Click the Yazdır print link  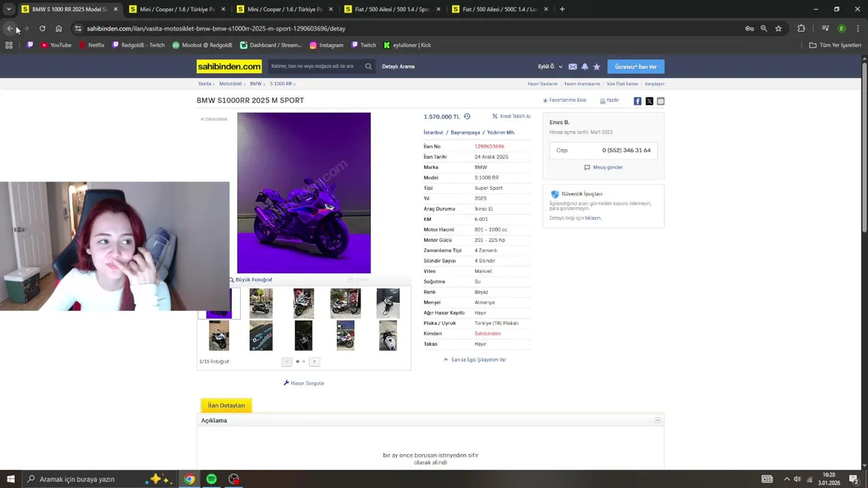tap(610, 100)
